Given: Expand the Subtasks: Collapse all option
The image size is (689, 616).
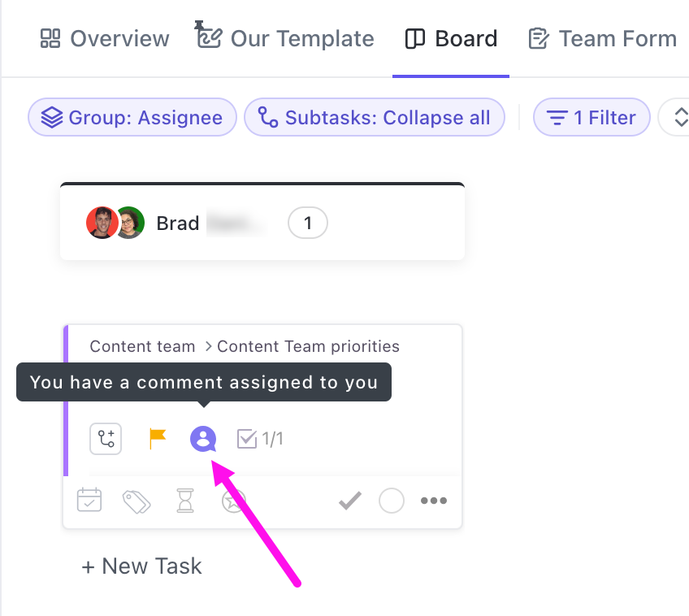Looking at the screenshot, I should [375, 118].
